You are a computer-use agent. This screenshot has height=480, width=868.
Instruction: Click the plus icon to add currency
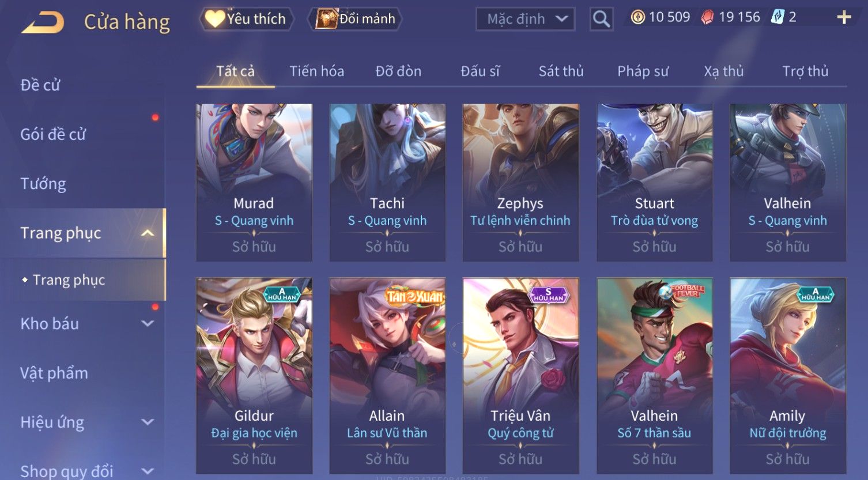[844, 17]
